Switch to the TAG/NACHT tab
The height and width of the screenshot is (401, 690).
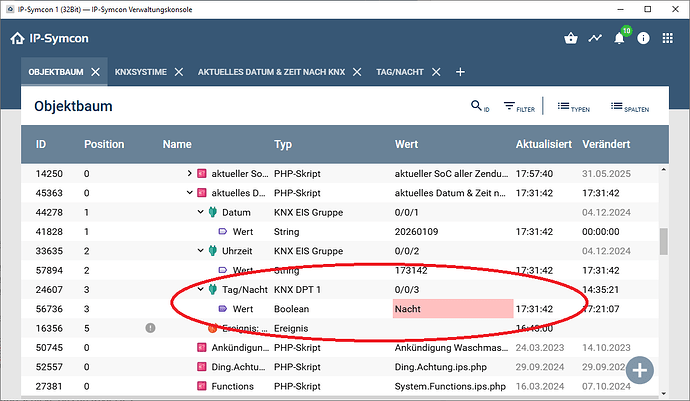coord(401,72)
